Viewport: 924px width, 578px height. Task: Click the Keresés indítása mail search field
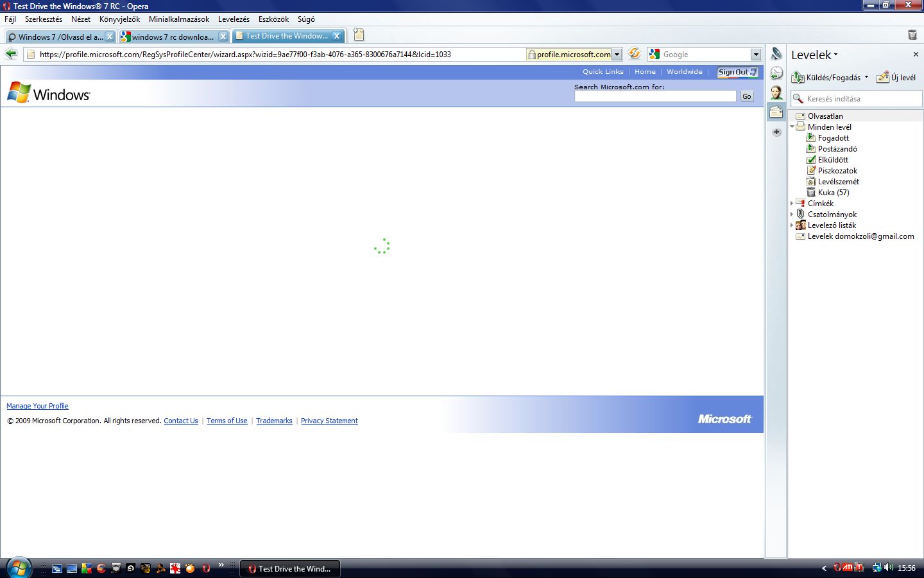[856, 98]
